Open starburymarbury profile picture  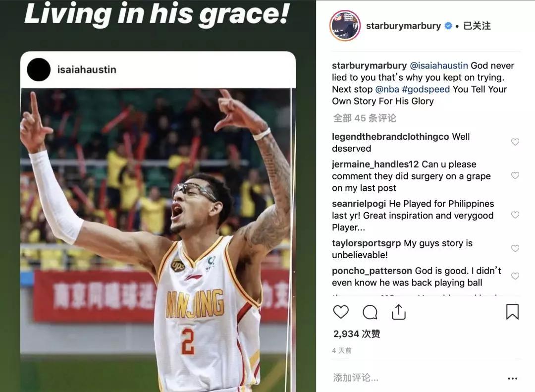(x=345, y=26)
